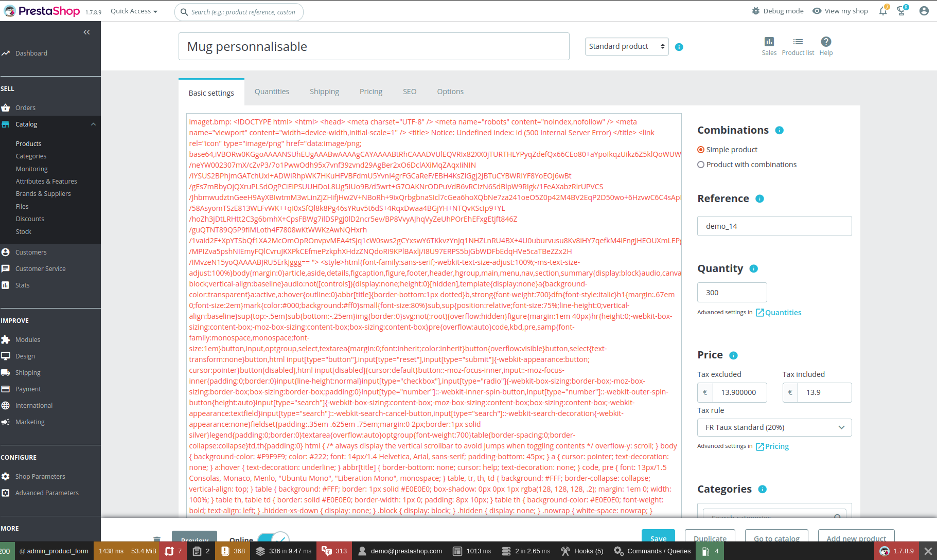937x560 pixels.
Task: Open the Tax rule dropdown
Action: (x=774, y=427)
